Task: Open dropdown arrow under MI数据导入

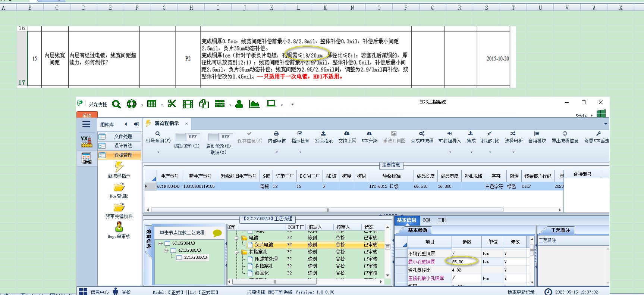Action: pyautogui.click(x=450, y=152)
